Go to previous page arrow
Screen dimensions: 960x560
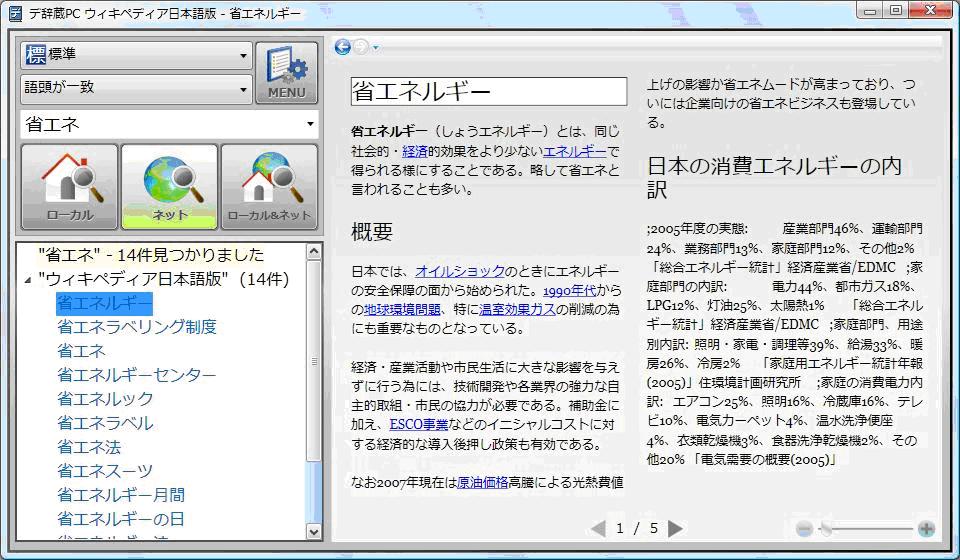[599, 529]
